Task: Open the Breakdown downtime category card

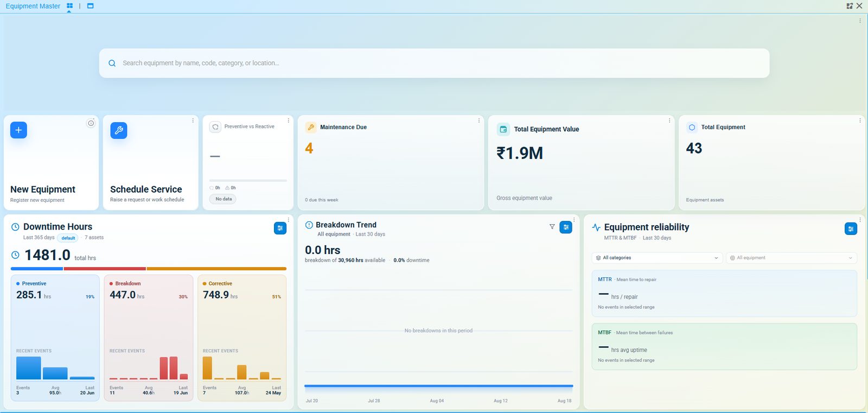Action: coord(149,338)
